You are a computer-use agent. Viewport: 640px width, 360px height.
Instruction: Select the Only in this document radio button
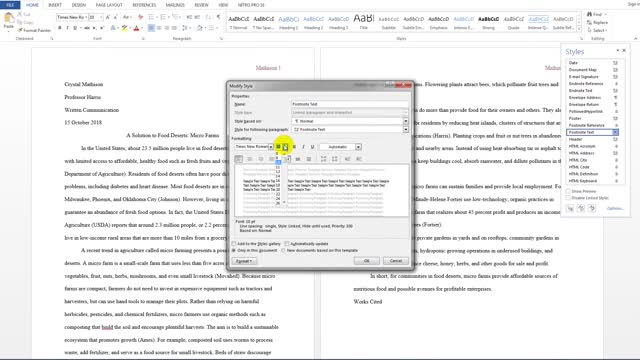pyautogui.click(x=234, y=250)
